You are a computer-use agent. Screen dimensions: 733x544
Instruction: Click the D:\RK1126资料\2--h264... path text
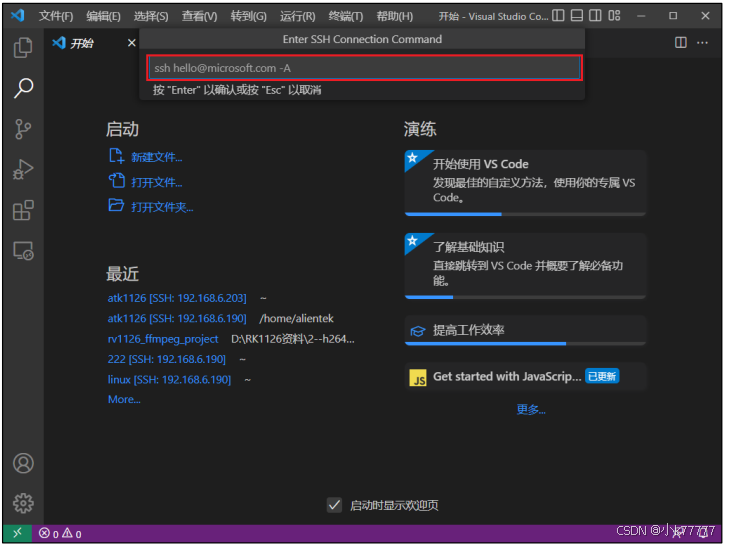tap(293, 339)
